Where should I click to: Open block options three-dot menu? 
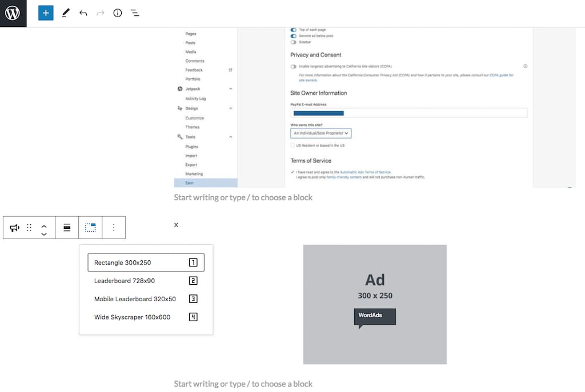pos(114,228)
